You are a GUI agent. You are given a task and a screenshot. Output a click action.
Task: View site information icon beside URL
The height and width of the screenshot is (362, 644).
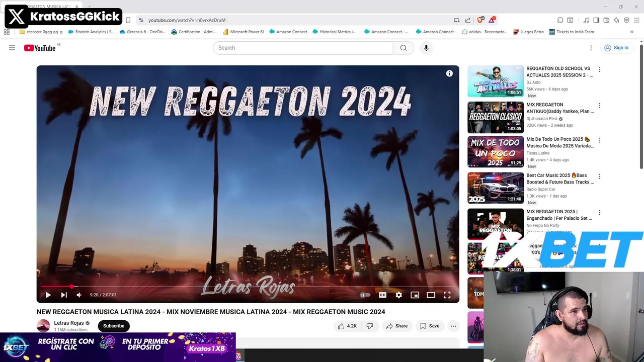[141, 20]
